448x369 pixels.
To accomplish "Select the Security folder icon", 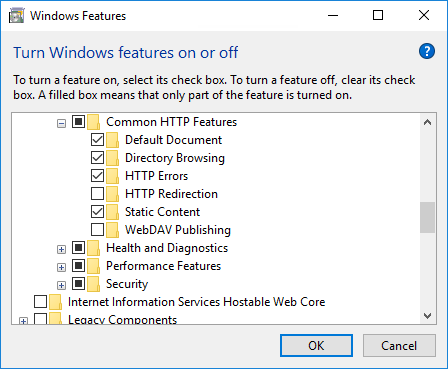I will tap(94, 284).
